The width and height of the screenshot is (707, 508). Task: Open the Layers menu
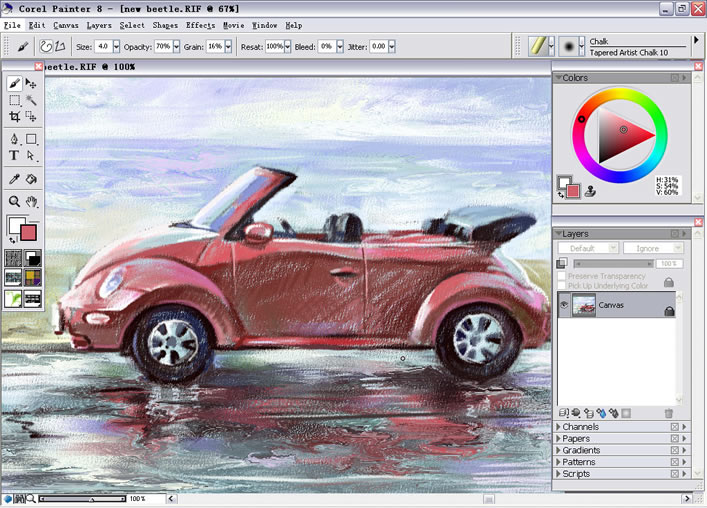click(99, 25)
